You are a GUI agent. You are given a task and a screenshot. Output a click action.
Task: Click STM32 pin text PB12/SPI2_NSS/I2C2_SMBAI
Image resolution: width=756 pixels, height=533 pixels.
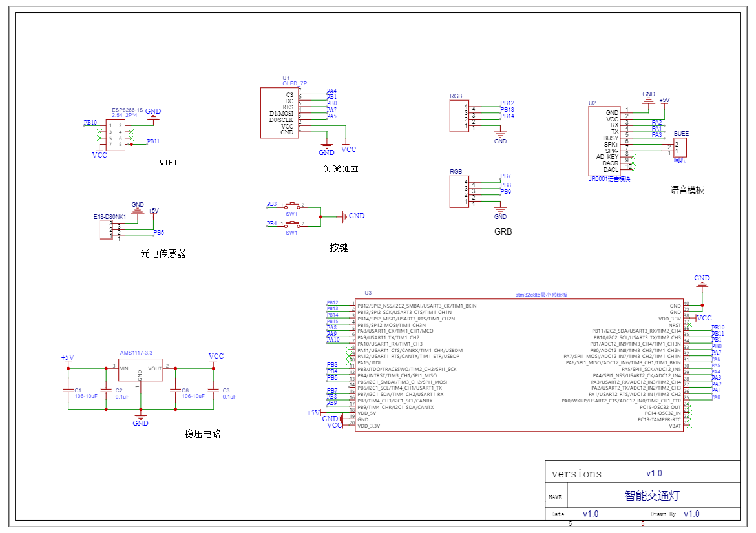click(x=417, y=306)
